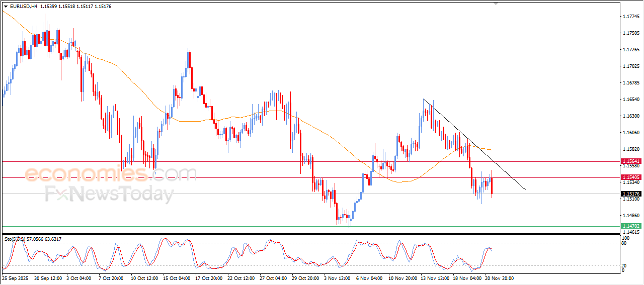Click the red 1.15641 price label

(630, 161)
